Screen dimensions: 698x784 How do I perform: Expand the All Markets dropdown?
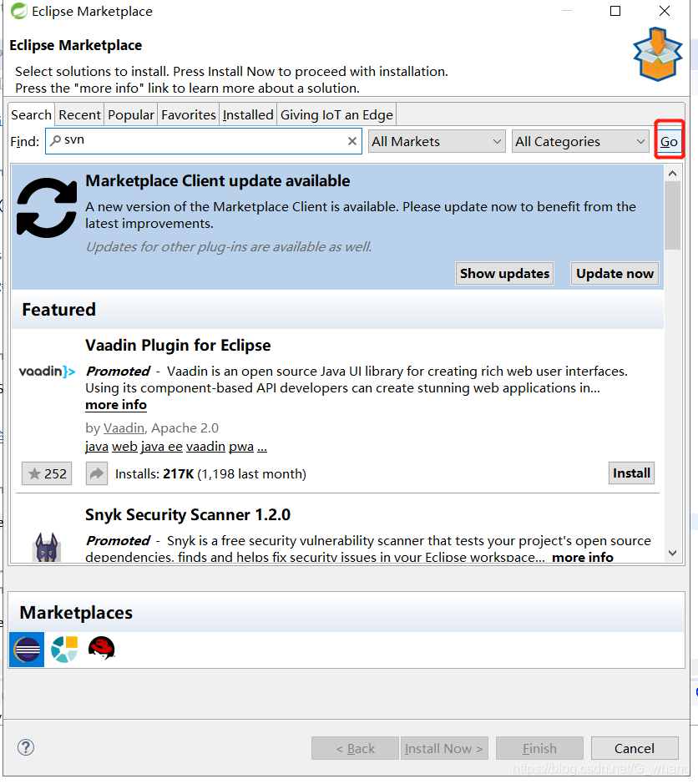(x=437, y=141)
